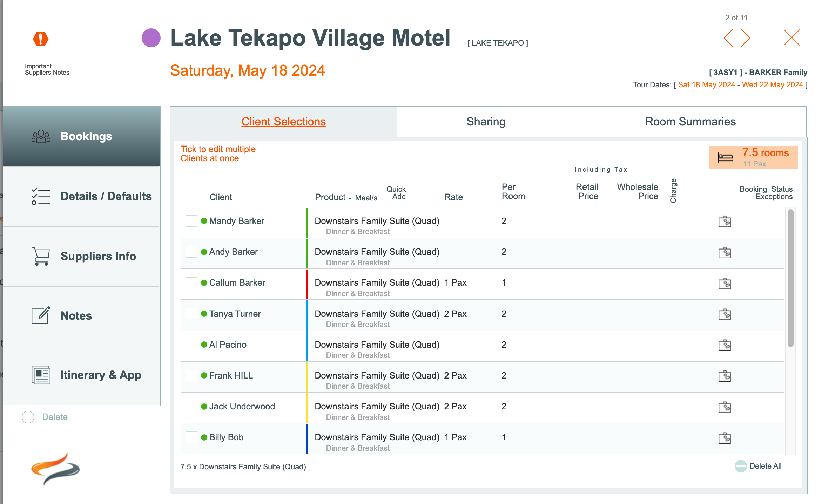Screen dimensions: 822x504
Task: Go to the next booking arrow
Action: (x=746, y=38)
